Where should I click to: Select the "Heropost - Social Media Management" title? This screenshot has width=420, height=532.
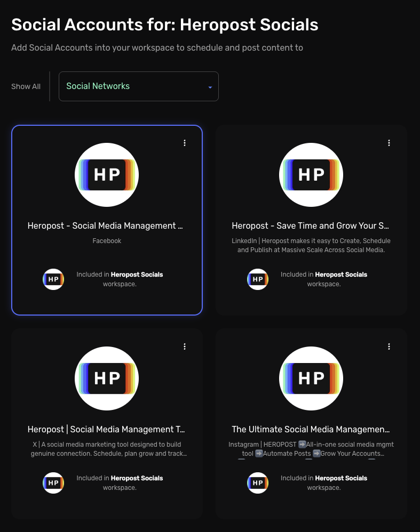tap(105, 225)
